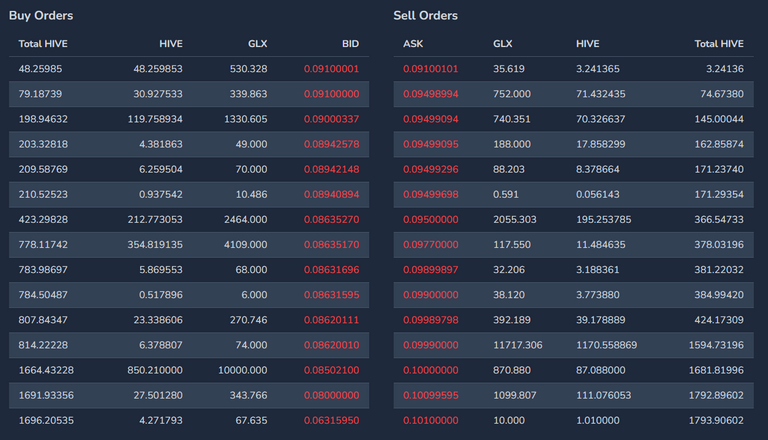Select ask price 0.10000000

431,370
